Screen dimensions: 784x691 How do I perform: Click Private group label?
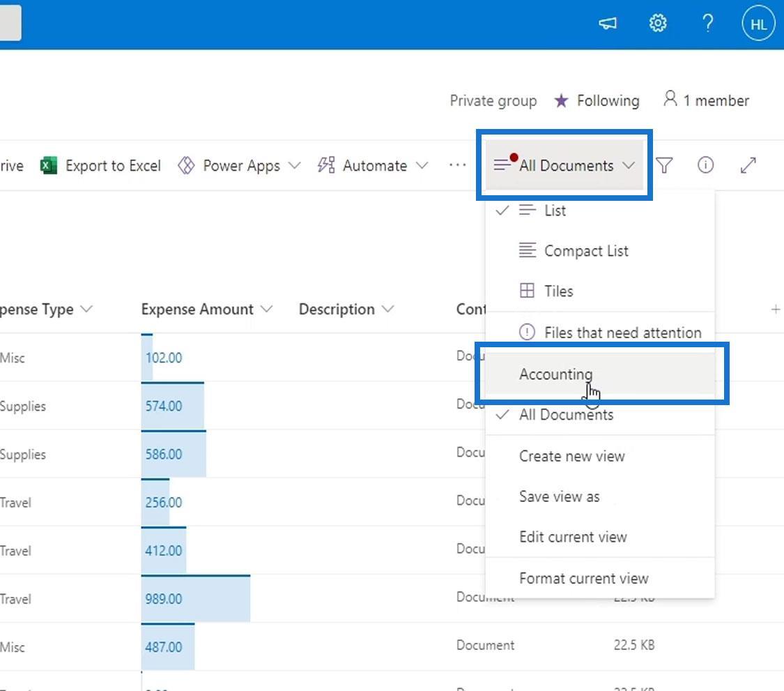(493, 100)
